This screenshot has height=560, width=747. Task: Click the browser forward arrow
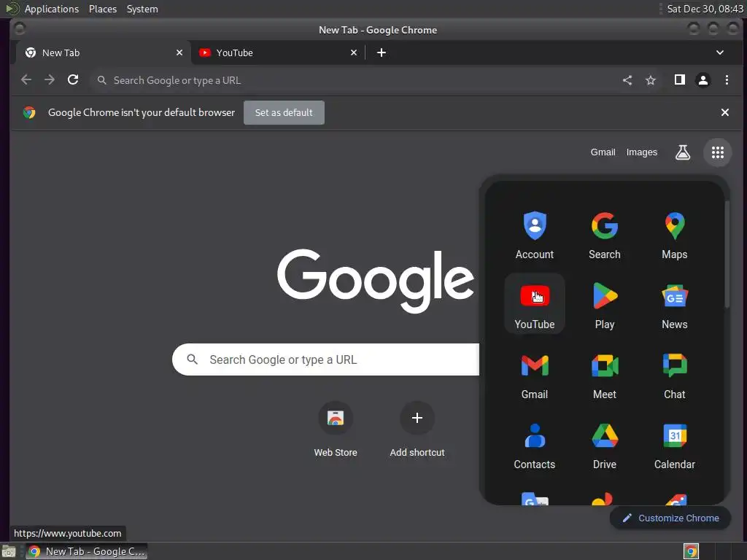[50, 80]
